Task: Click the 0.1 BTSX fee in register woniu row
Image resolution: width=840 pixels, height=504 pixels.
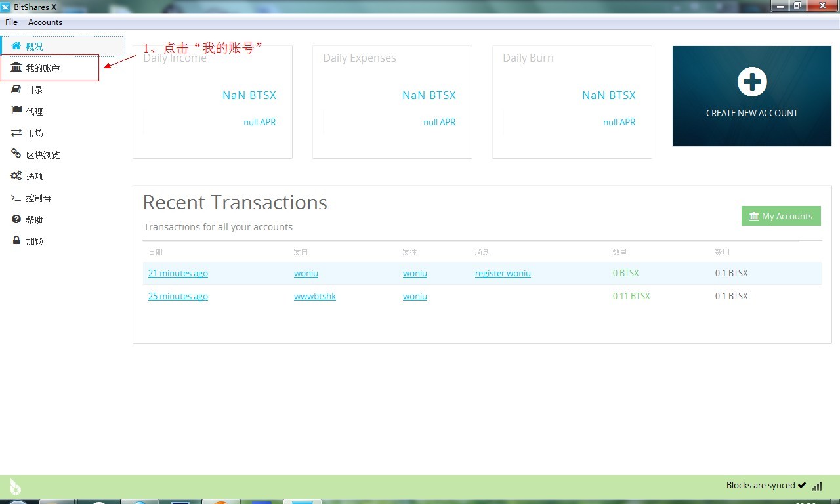Action: click(x=732, y=274)
